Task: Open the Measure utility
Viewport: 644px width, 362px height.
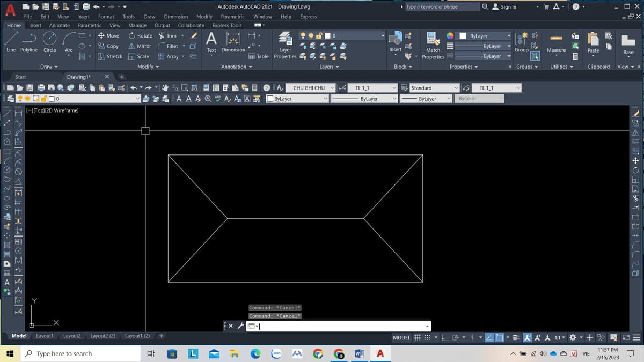Action: 556,43
